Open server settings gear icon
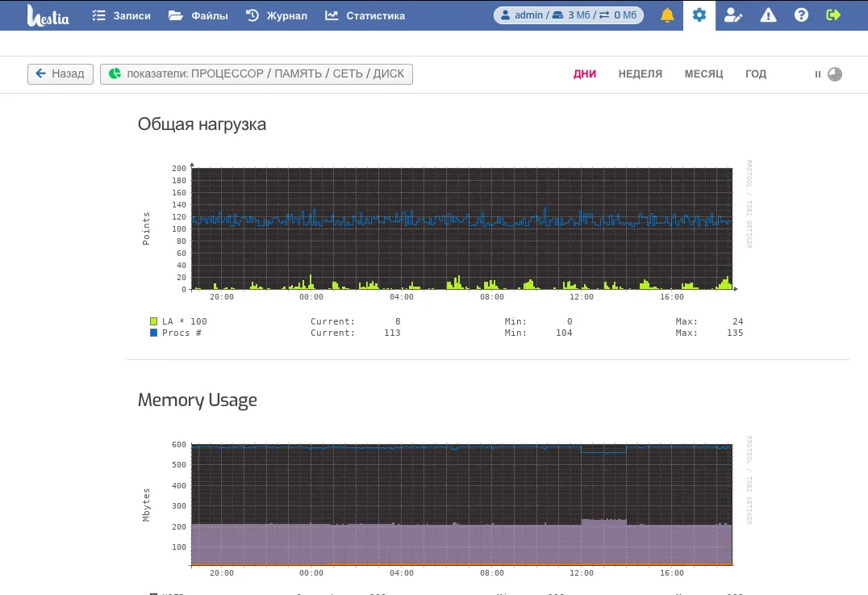The height and width of the screenshot is (595, 868). (x=699, y=15)
